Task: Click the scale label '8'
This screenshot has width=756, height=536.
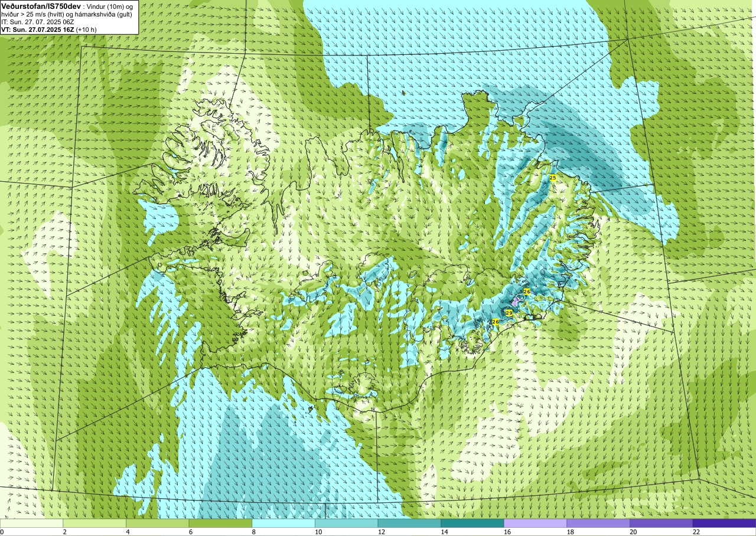Action: point(253,532)
